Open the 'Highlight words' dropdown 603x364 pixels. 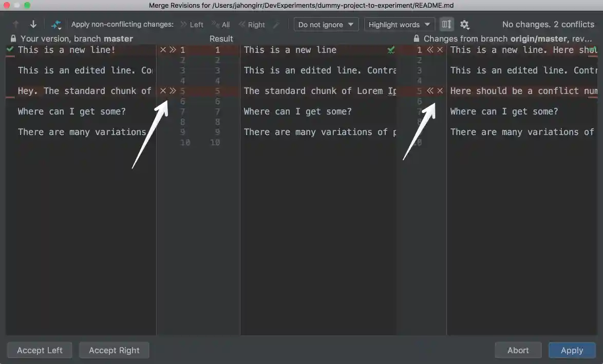pyautogui.click(x=399, y=24)
